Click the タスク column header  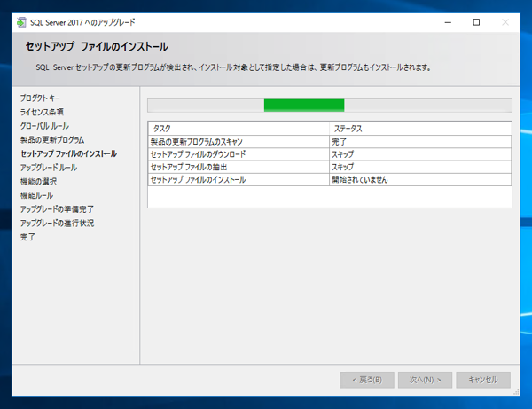click(x=239, y=129)
